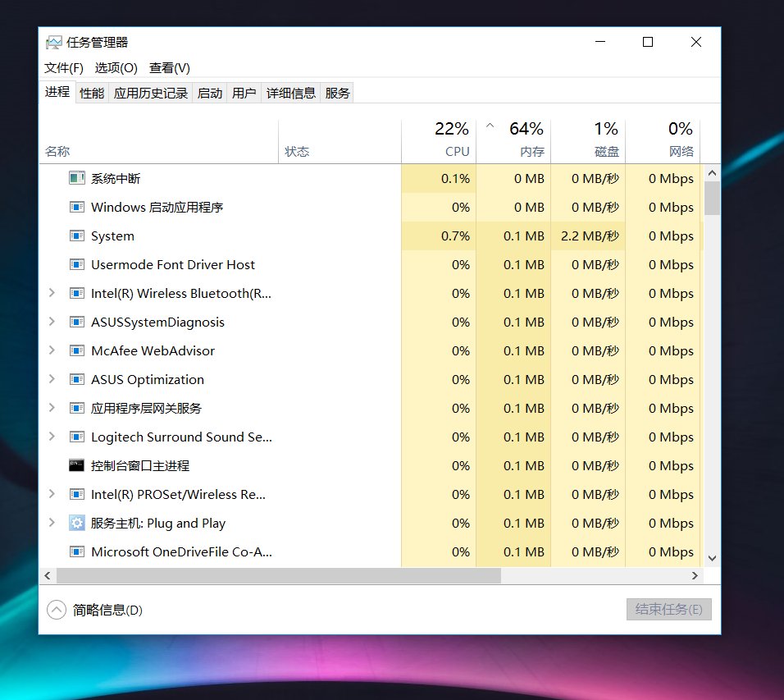This screenshot has height=700, width=784.
Task: Click the vertical scrollbar up arrow
Action: 712,173
